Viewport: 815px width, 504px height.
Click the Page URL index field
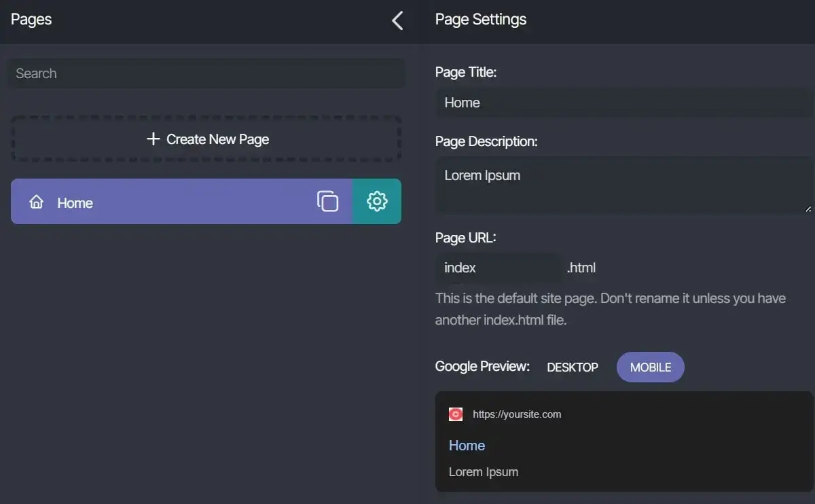click(498, 268)
